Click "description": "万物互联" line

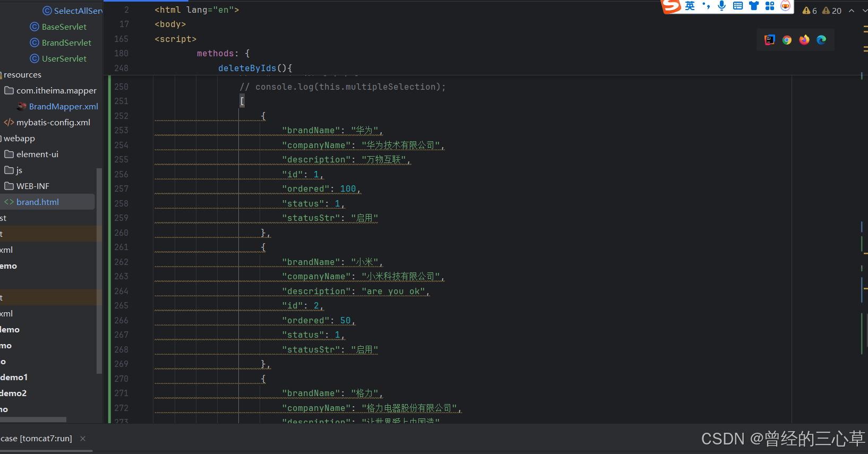click(347, 159)
